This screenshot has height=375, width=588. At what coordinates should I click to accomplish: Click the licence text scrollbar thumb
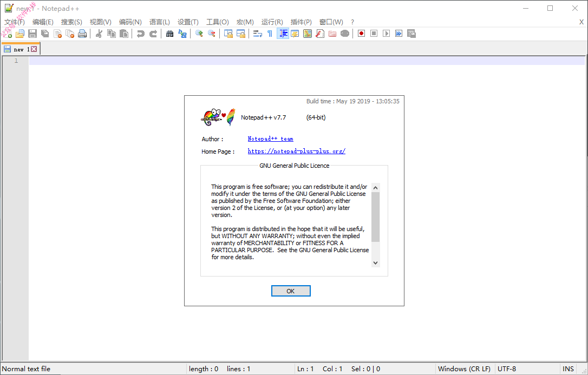pyautogui.click(x=375, y=217)
